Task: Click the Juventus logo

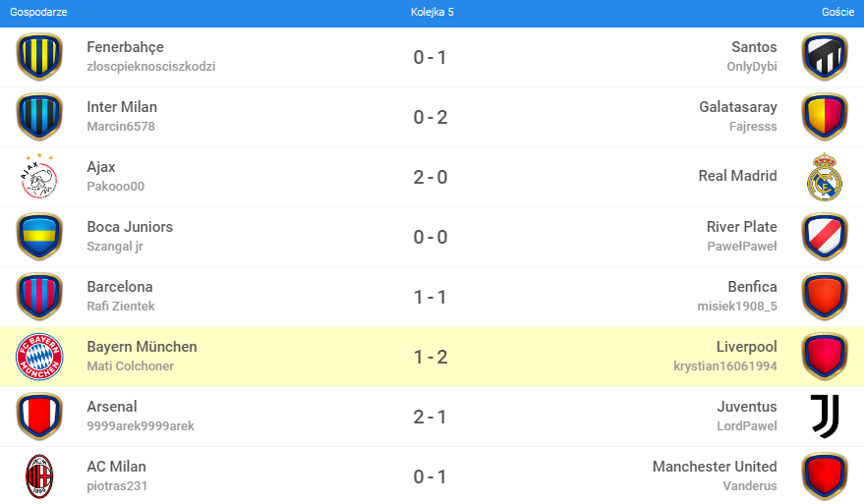Action: pyautogui.click(x=824, y=417)
